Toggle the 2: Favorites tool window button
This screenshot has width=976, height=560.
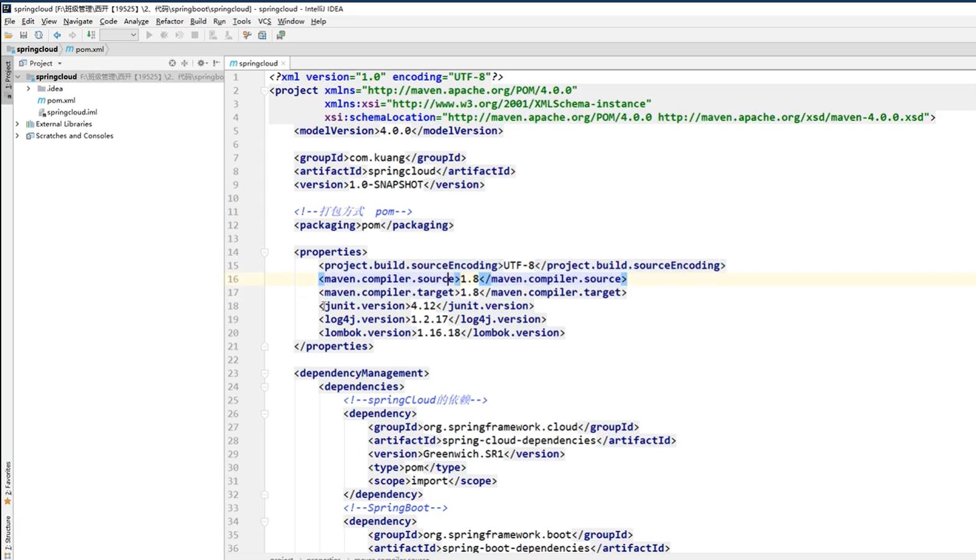point(7,483)
